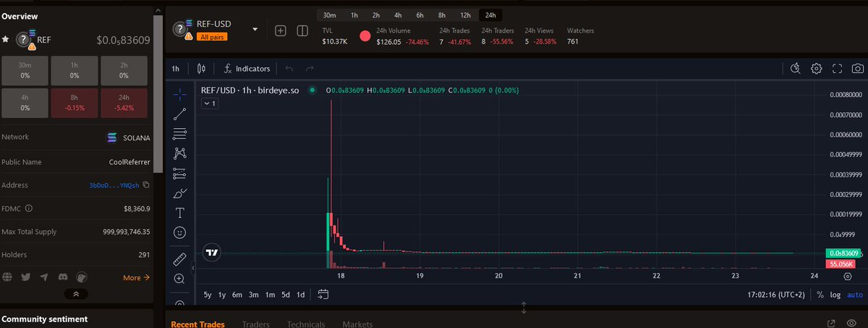
Task: Open the pattern drawing tools
Action: point(180,154)
